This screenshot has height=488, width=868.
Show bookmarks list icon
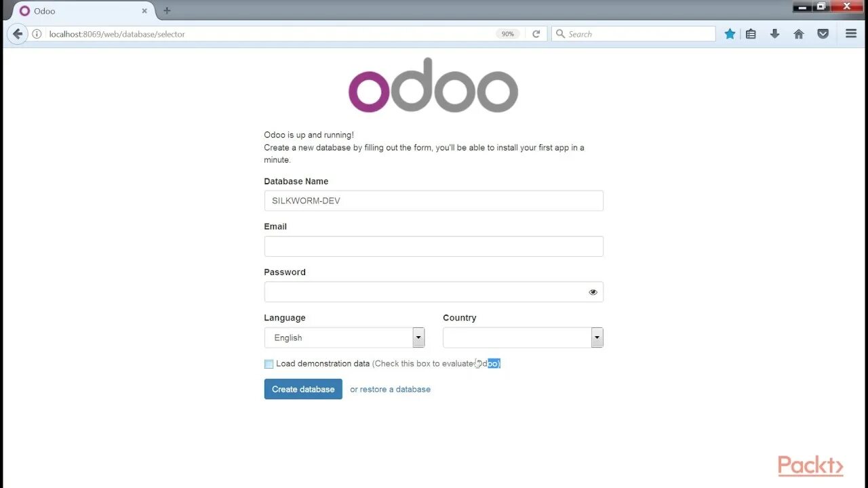(751, 34)
